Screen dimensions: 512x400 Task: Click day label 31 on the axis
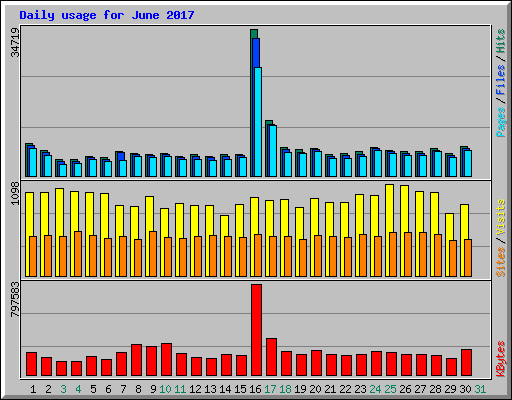(480, 389)
